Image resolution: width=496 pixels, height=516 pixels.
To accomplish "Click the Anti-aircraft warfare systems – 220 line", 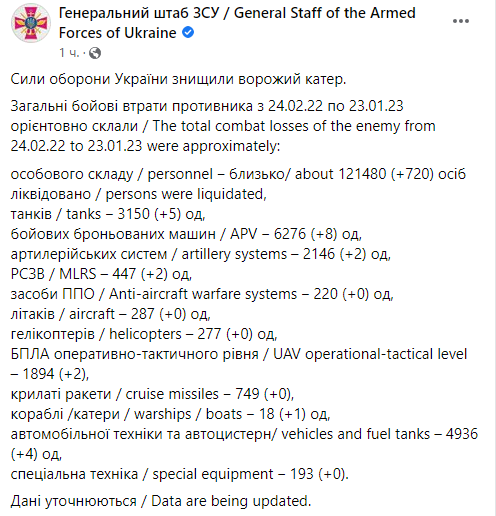I will [202, 294].
